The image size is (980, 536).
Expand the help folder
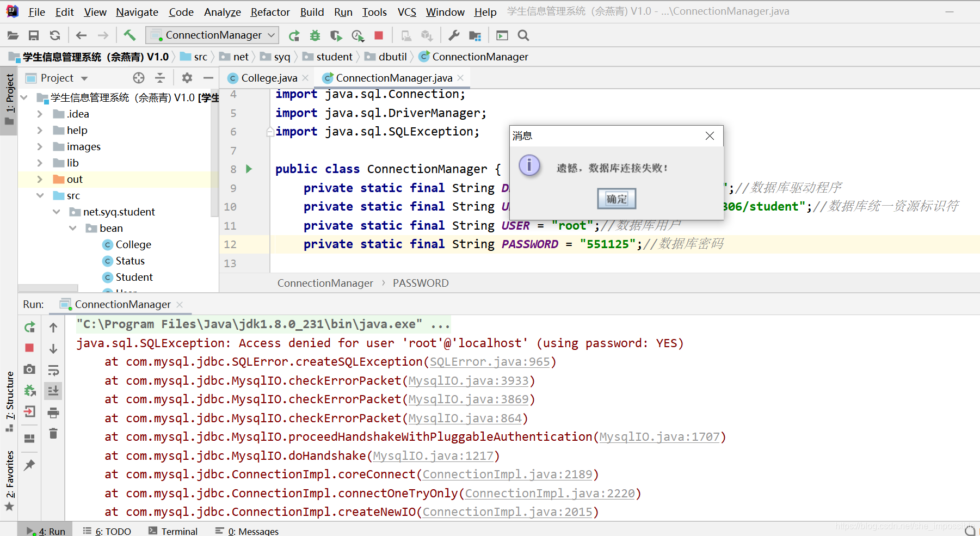coord(40,130)
